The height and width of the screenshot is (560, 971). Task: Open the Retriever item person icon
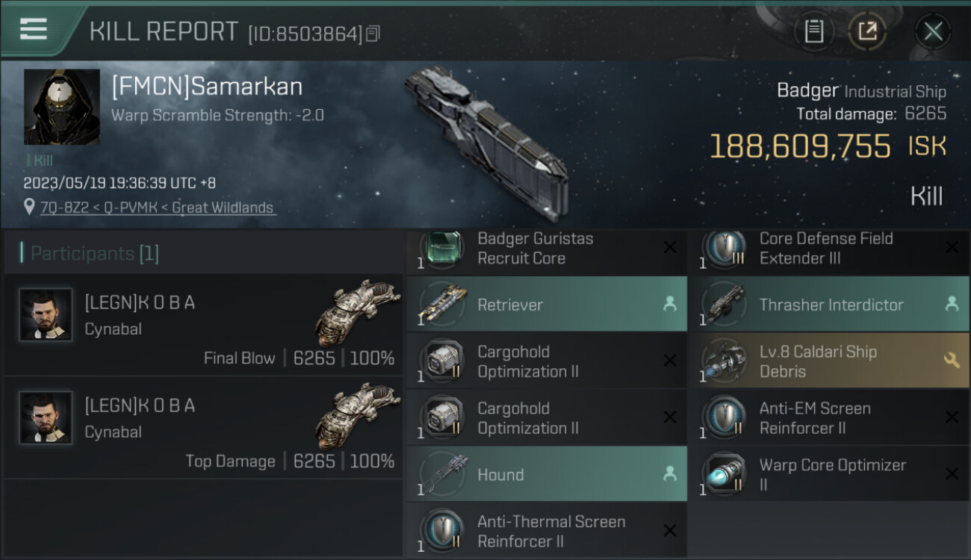point(670,305)
